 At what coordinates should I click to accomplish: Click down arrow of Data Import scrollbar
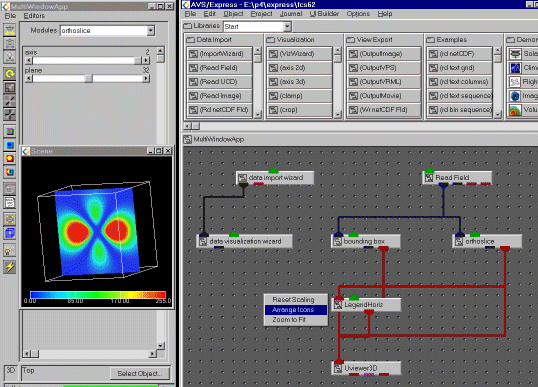pos(258,115)
